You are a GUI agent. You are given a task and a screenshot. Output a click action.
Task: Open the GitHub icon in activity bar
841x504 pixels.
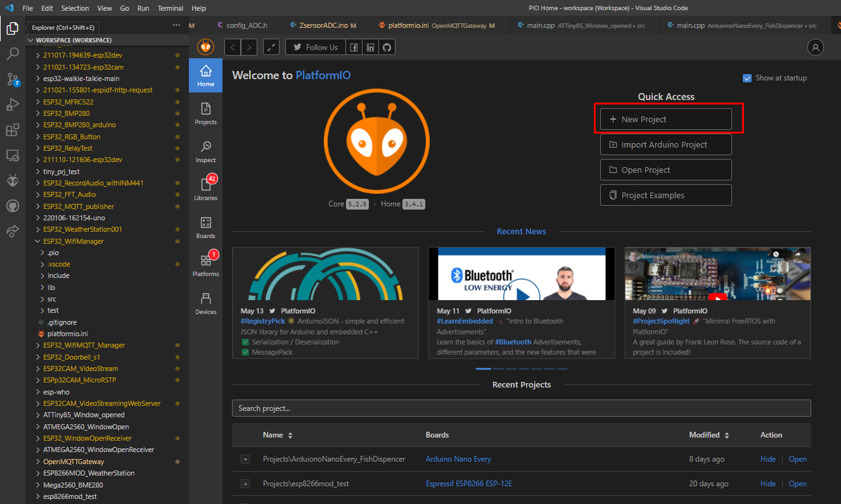point(12,206)
